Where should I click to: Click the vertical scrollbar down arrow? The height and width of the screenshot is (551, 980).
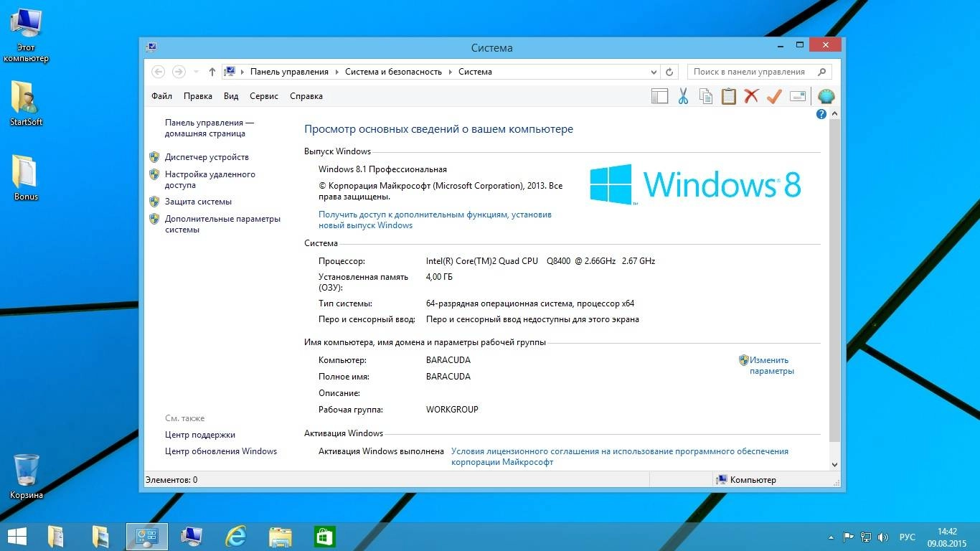coord(834,465)
